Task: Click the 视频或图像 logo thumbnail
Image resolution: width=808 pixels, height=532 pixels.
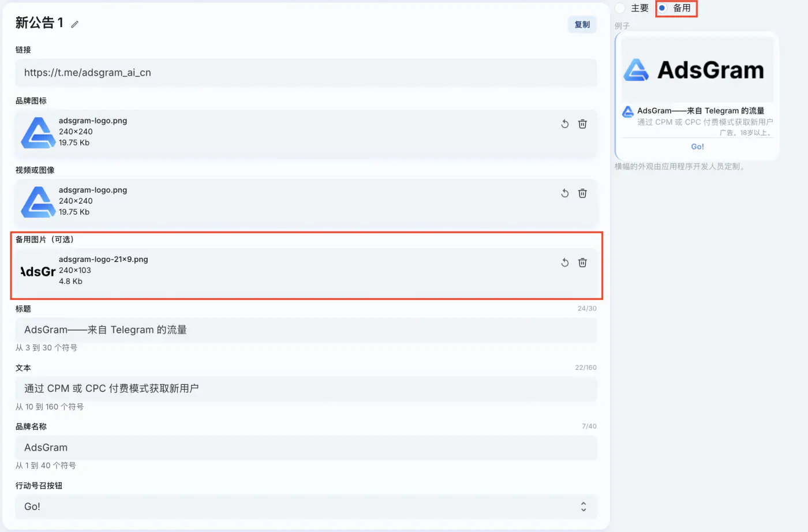Action: coord(38,202)
